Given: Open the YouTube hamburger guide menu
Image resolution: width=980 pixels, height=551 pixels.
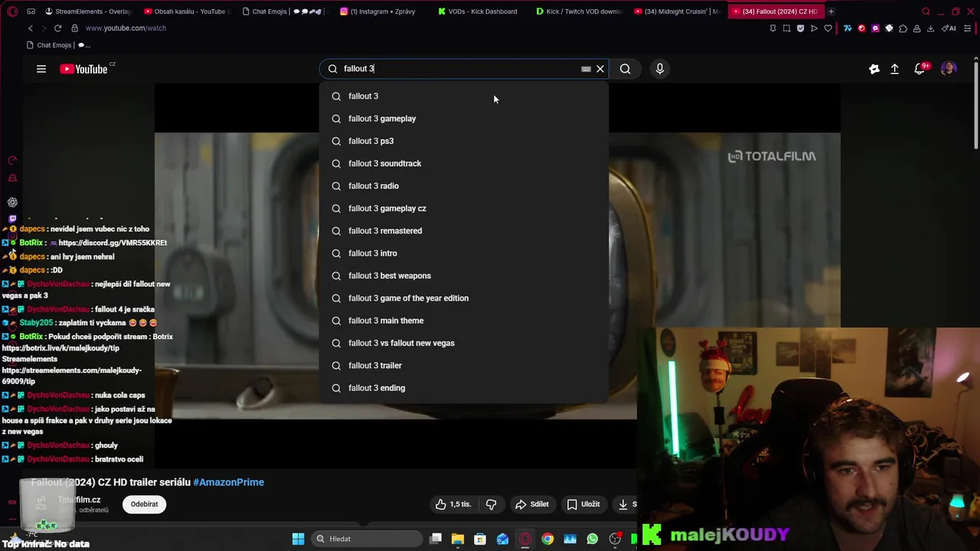Looking at the screenshot, I should (x=41, y=69).
